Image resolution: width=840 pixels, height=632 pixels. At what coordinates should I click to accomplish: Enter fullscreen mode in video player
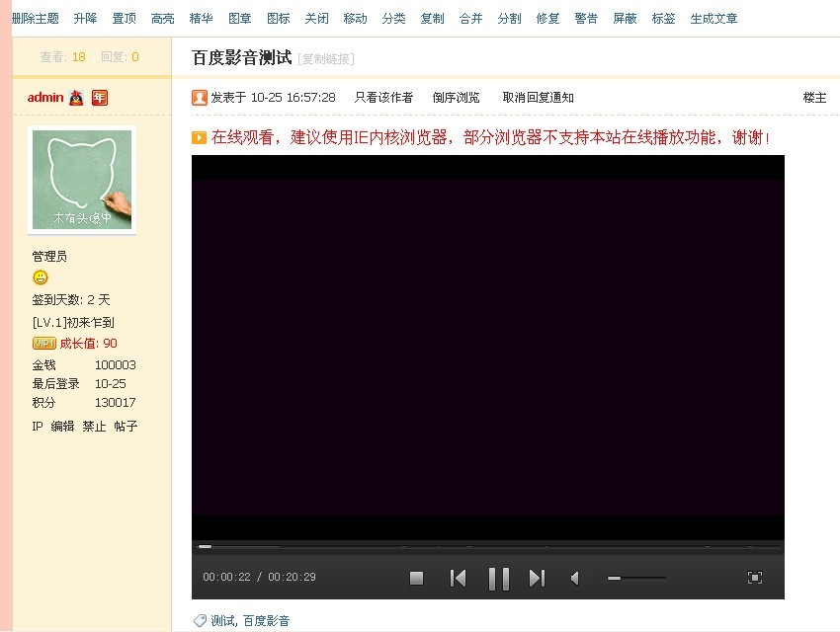pyautogui.click(x=755, y=578)
